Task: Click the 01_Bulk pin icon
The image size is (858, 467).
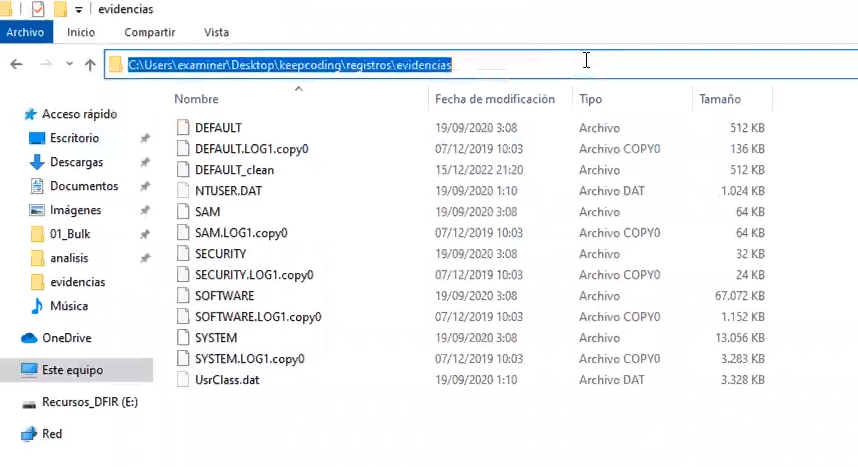Action: (x=145, y=234)
